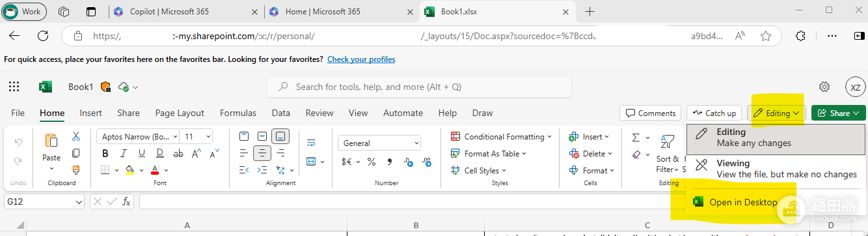Click the insert function fx icon

click(x=127, y=202)
